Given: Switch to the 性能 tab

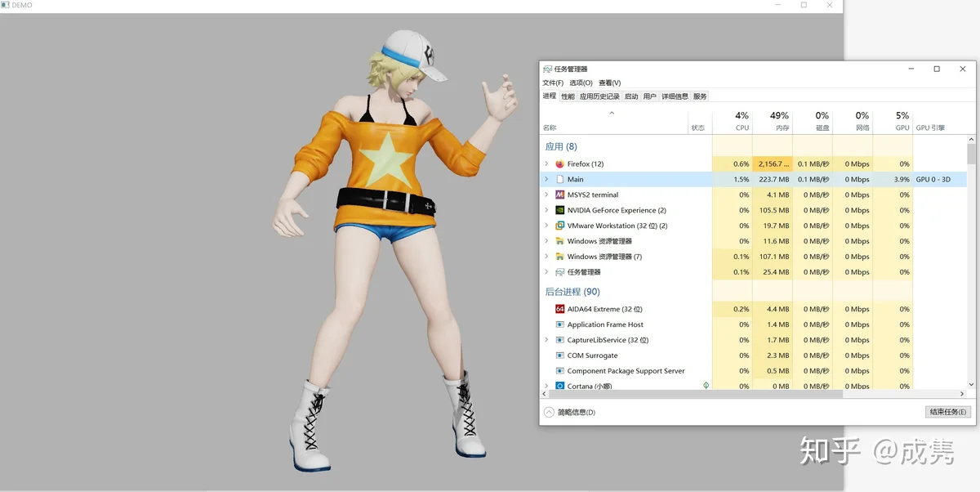Looking at the screenshot, I should point(568,96).
